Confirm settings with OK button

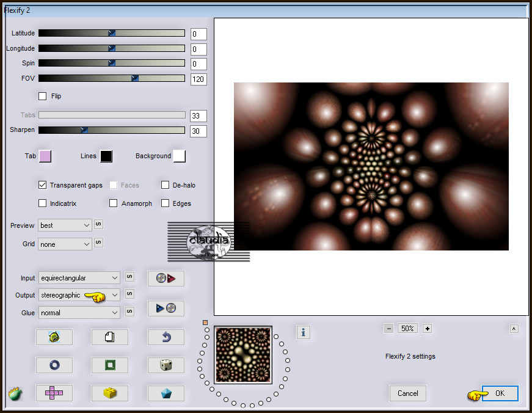(x=500, y=393)
